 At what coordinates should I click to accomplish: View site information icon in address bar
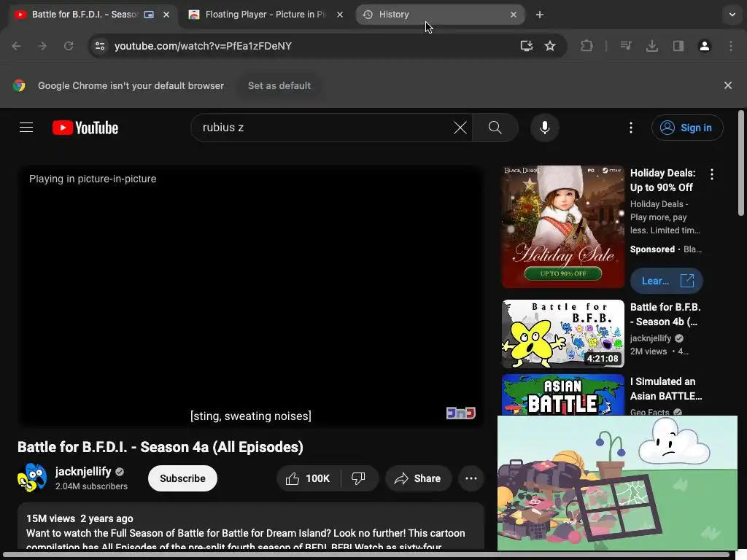pyautogui.click(x=100, y=46)
